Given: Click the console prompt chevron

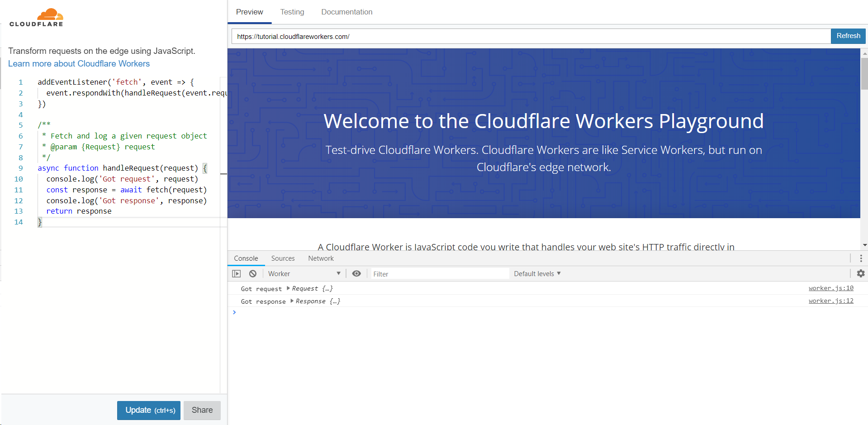Looking at the screenshot, I should (x=234, y=312).
